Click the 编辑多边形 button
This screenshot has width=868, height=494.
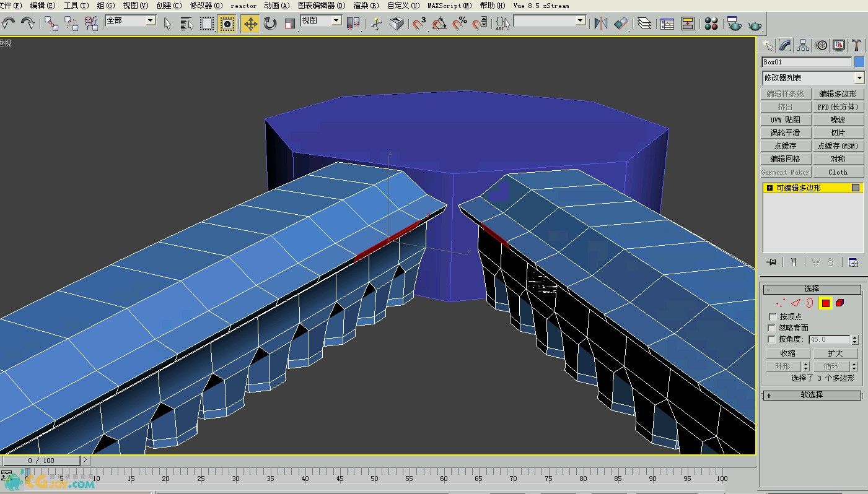(x=838, y=94)
